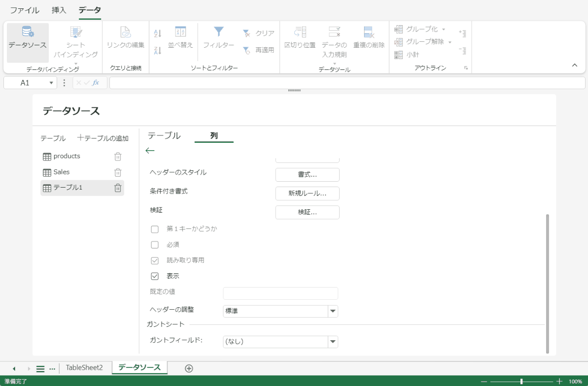Switch to the TableSheet2 sheet tab
Screen dimensions: 588x386
point(85,367)
